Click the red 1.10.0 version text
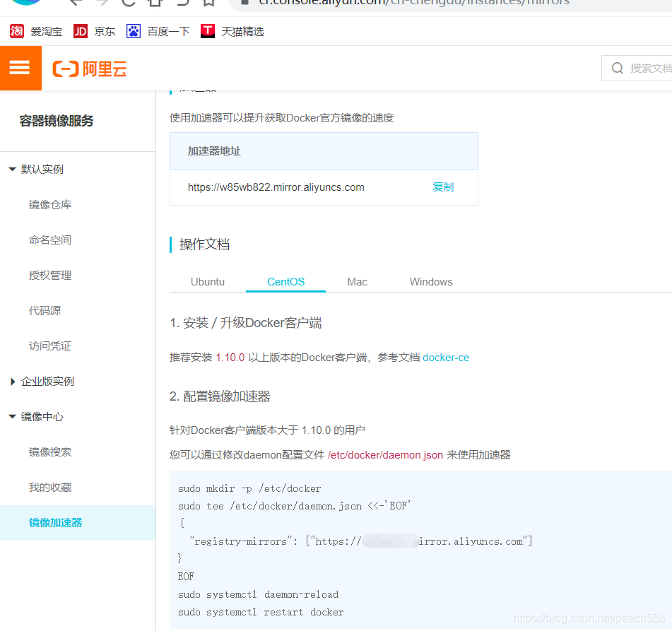This screenshot has height=631, width=672. (230, 358)
